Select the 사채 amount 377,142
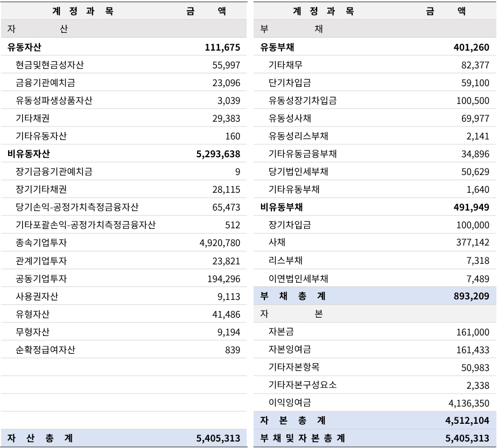Screen dimensions: 498x448 point(472,243)
